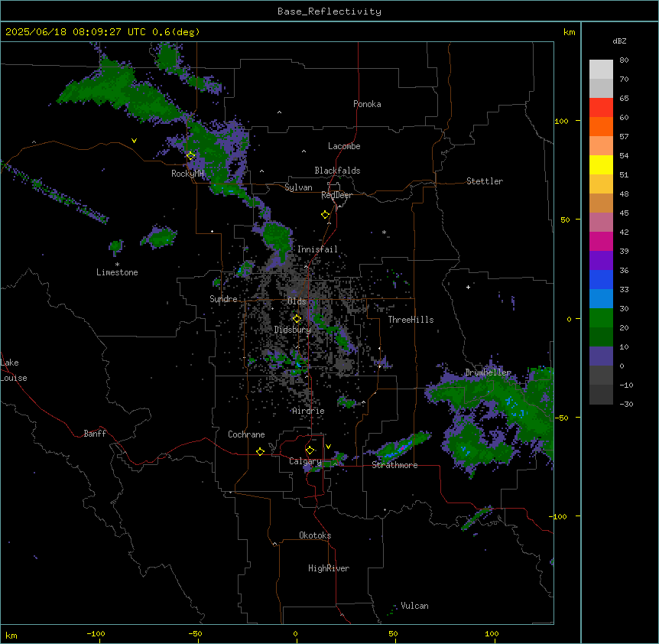Select the yellow V marker east of Calgary
Viewport: 659px width, 644px height.
click(x=328, y=447)
